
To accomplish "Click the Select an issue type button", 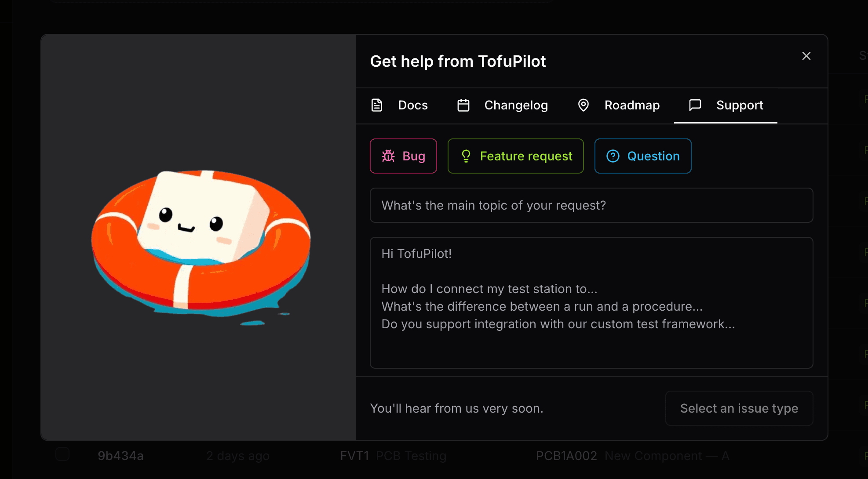I will (739, 408).
